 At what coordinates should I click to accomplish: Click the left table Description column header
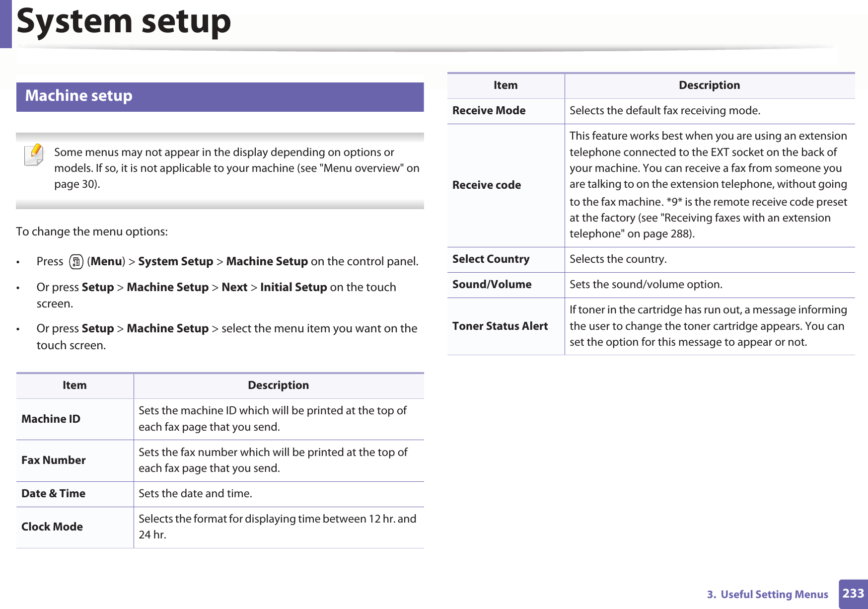click(278, 385)
